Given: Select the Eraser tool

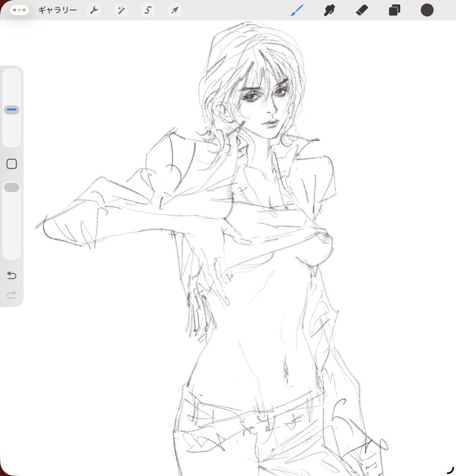Looking at the screenshot, I should click(362, 10).
